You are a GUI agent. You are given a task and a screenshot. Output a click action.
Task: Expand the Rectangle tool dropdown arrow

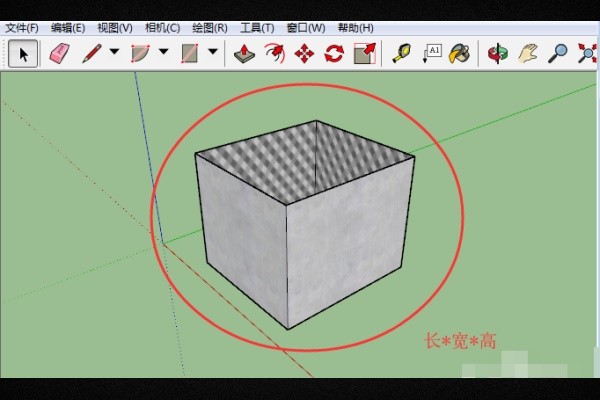click(213, 51)
